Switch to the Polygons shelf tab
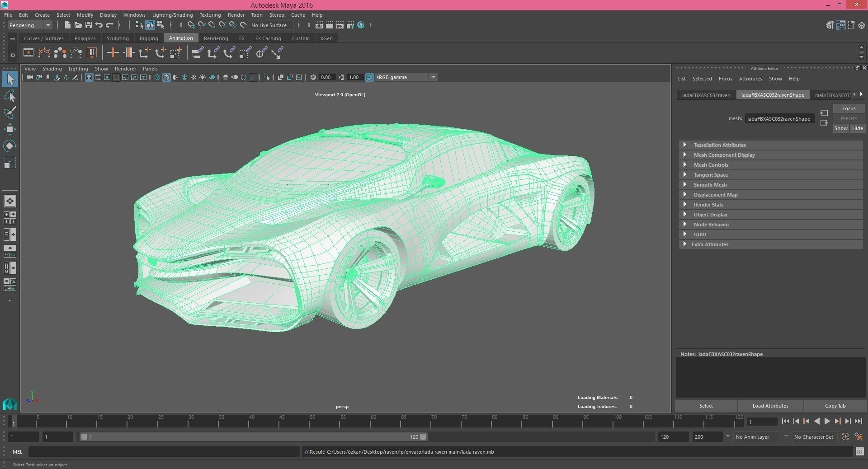Viewport: 868px width, 469px height. tap(85, 38)
